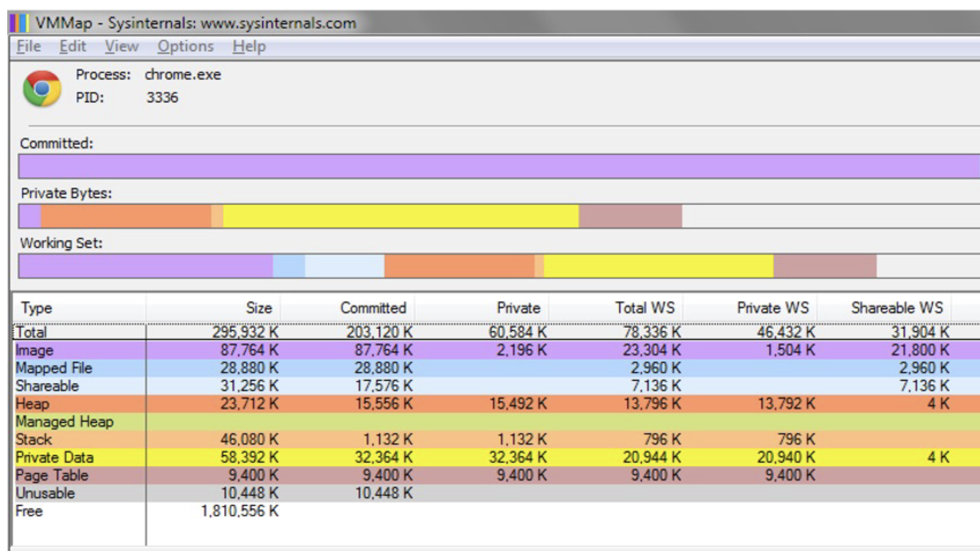Click brown segment in Private Bytes bar
The image size is (980, 551).
point(631,216)
